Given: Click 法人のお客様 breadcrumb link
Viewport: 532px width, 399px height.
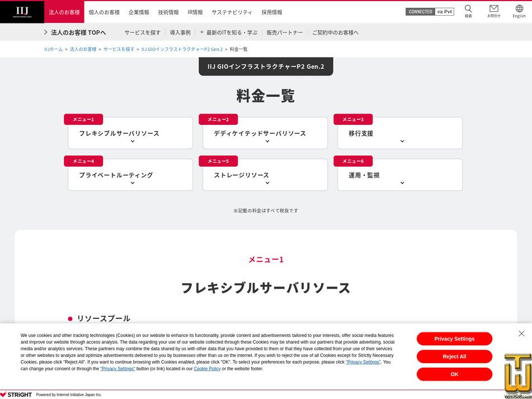Looking at the screenshot, I should [x=83, y=49].
